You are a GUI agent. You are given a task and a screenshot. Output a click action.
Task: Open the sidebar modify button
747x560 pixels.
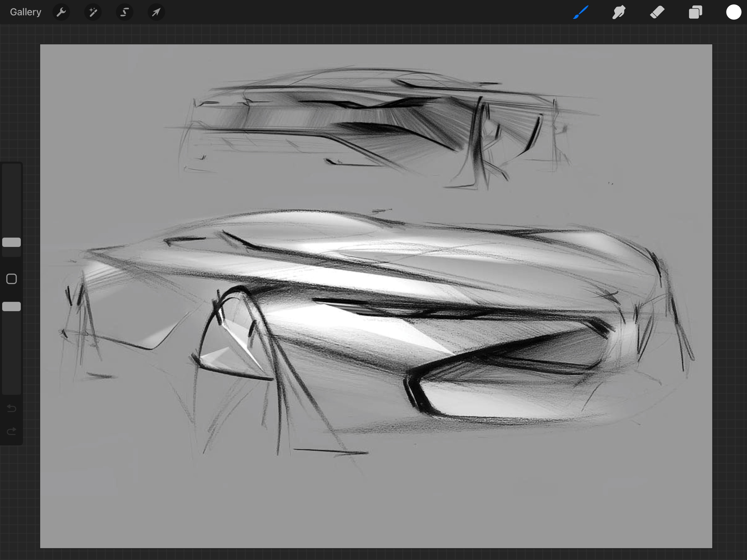[x=11, y=278]
